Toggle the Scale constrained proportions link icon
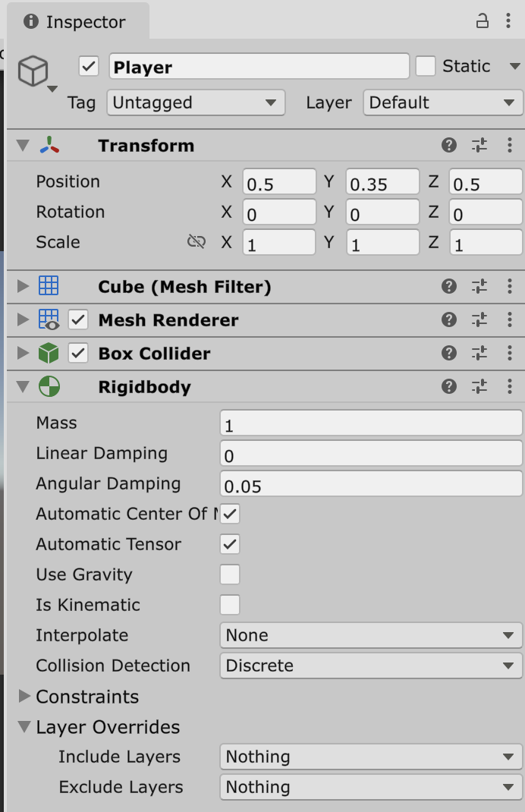Viewport: 525px width, 812px height. pyautogui.click(x=196, y=242)
